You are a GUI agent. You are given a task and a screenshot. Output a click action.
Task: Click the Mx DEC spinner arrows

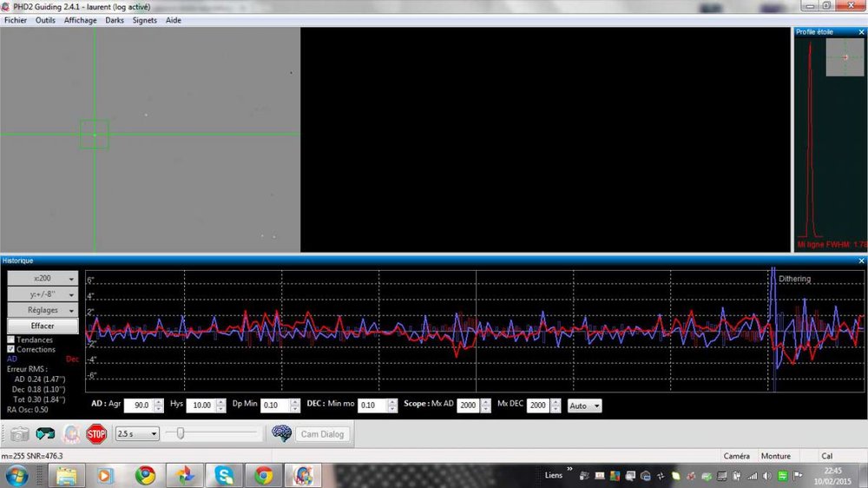click(556, 406)
